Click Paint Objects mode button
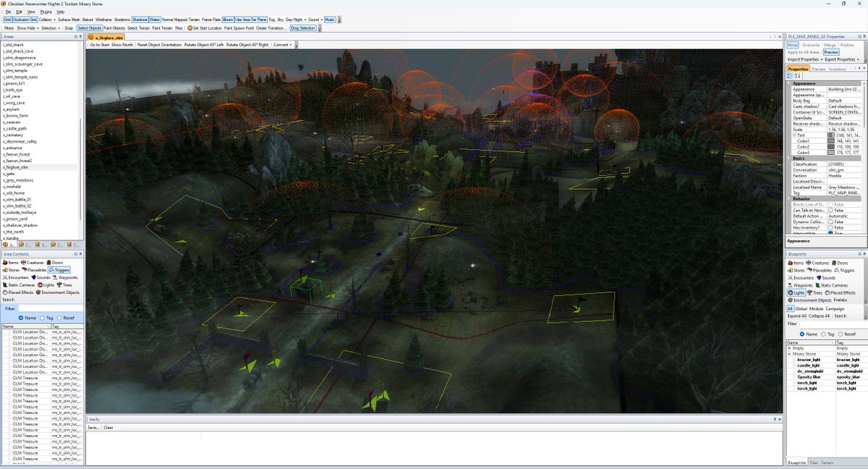This screenshot has height=469, width=868. (114, 28)
